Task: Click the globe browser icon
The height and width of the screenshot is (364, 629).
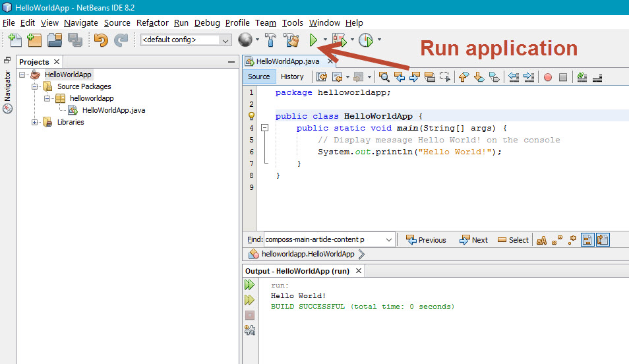Action: (x=245, y=40)
